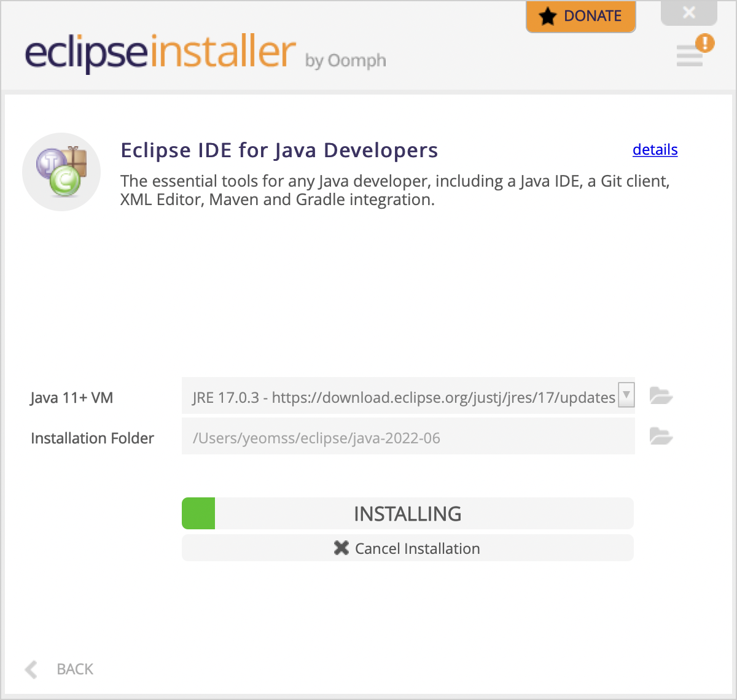Browse for Installation Folder icon
Screen dimensions: 737x700
click(x=661, y=436)
